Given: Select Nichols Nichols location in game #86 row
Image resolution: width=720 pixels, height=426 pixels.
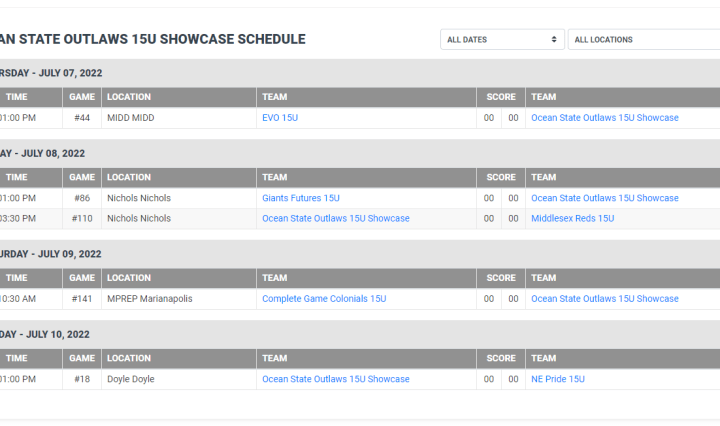Looking at the screenshot, I should [139, 198].
